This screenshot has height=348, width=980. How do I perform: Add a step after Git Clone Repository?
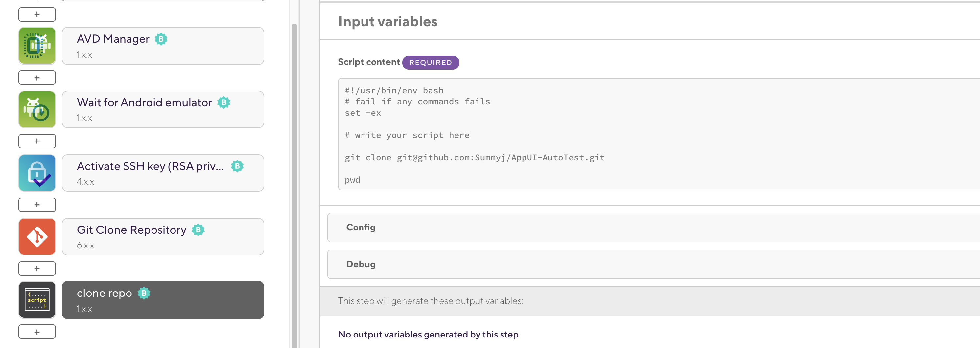point(37,269)
